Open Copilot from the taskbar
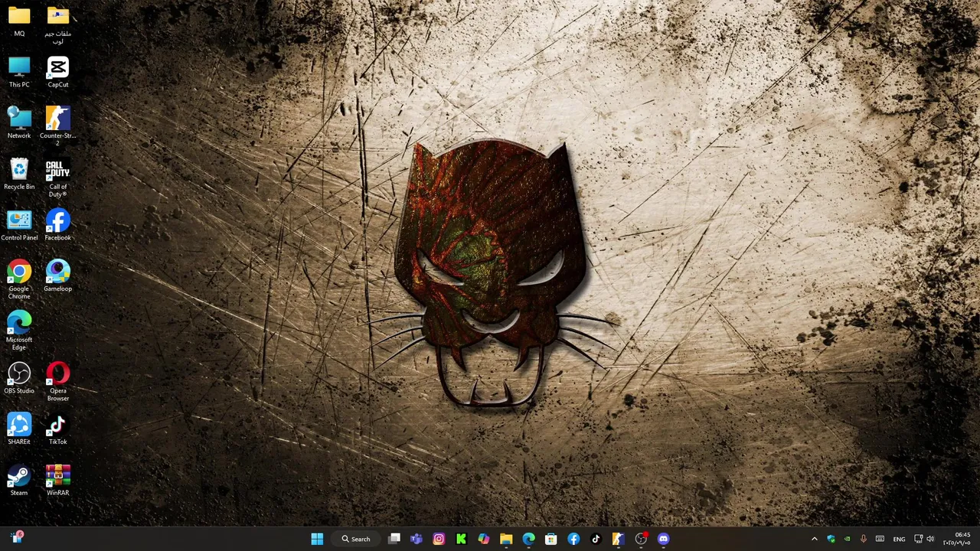 tap(484, 539)
